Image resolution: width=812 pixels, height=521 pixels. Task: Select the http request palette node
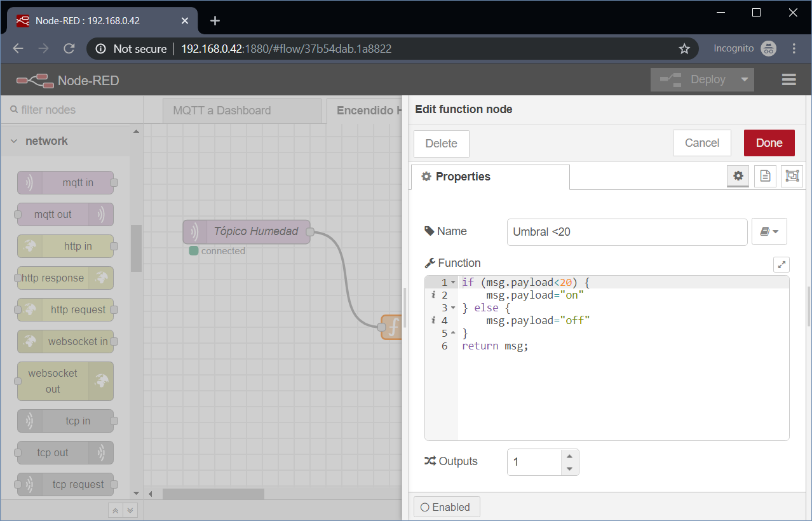65,309
